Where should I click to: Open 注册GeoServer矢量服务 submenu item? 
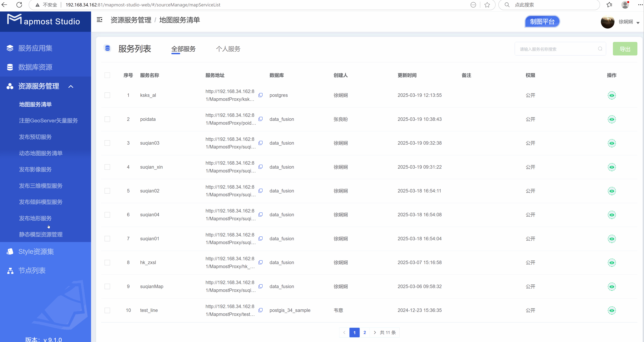pos(48,121)
